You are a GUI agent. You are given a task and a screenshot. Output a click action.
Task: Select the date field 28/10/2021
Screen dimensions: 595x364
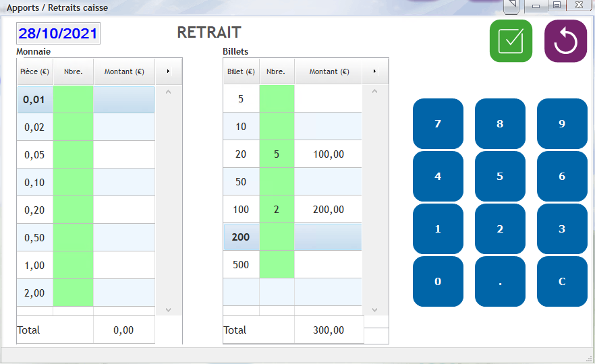(x=59, y=34)
